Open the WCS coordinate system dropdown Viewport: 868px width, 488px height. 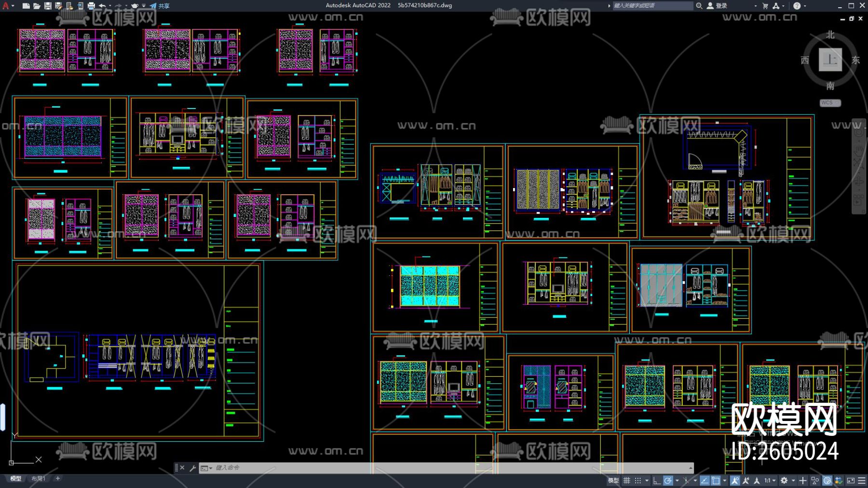coord(830,103)
